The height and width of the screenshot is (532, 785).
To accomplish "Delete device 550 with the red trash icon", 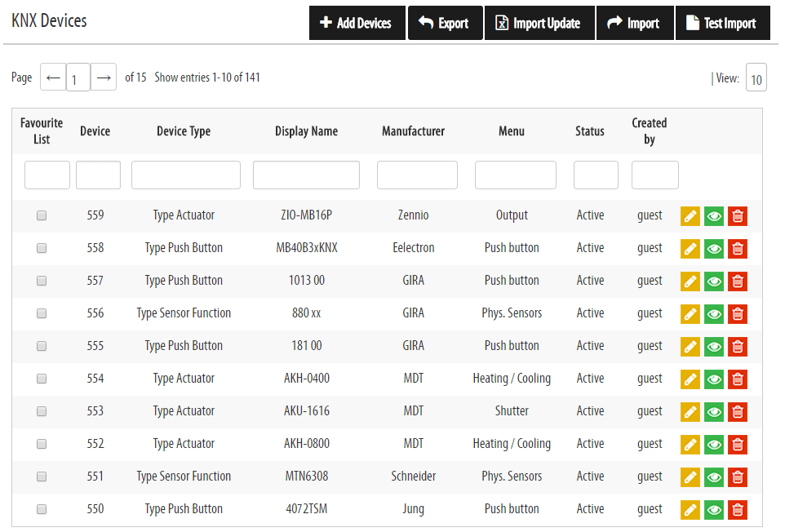I will tap(738, 510).
